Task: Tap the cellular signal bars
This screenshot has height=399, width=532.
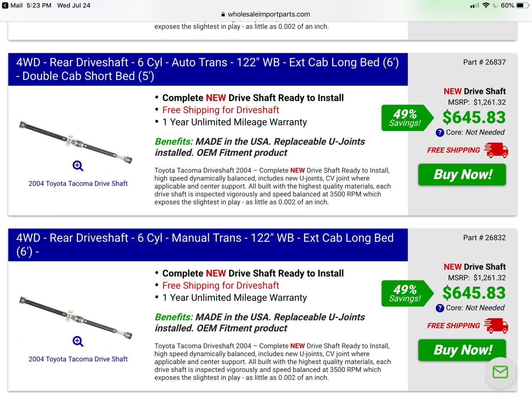Action: pyautogui.click(x=475, y=5)
